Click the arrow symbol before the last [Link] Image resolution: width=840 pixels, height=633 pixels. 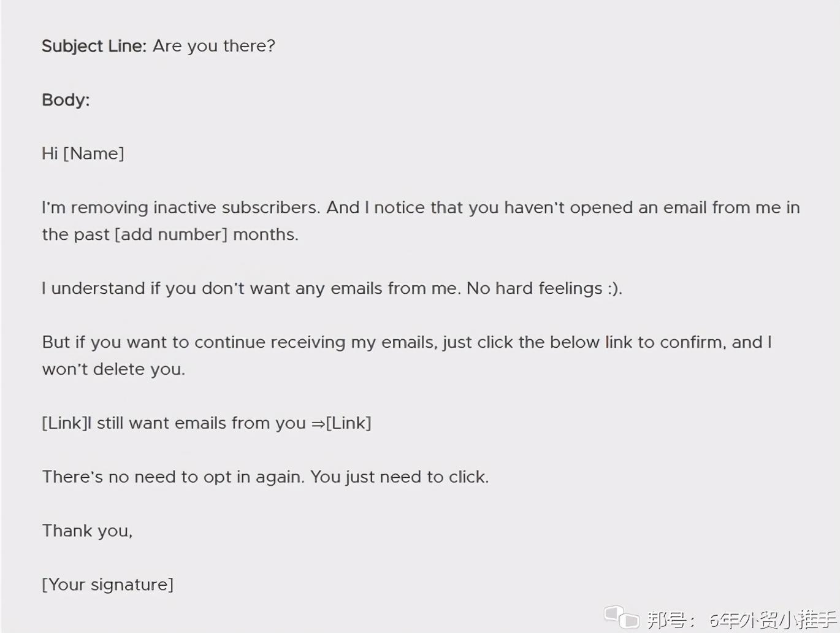click(x=318, y=423)
